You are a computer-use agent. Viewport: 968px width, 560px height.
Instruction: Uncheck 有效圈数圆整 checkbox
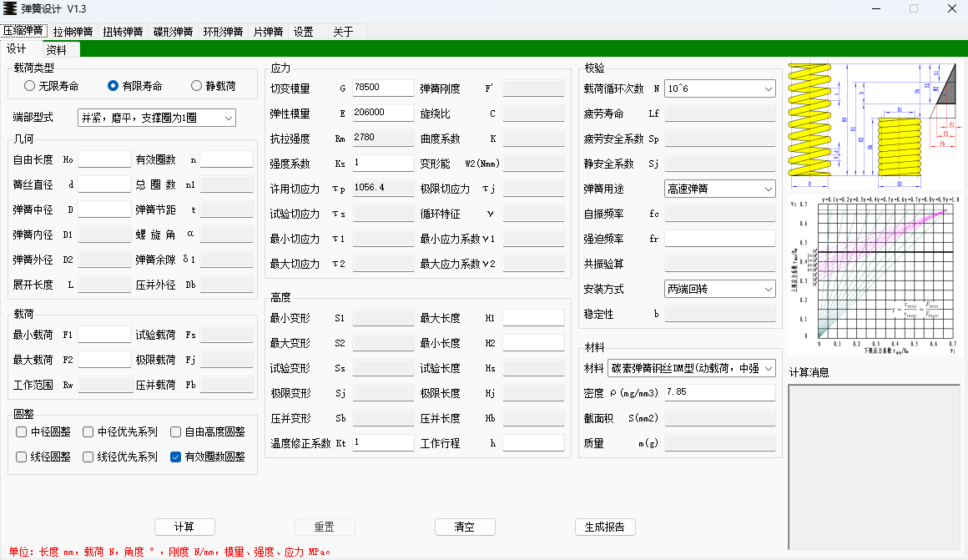tap(208, 457)
